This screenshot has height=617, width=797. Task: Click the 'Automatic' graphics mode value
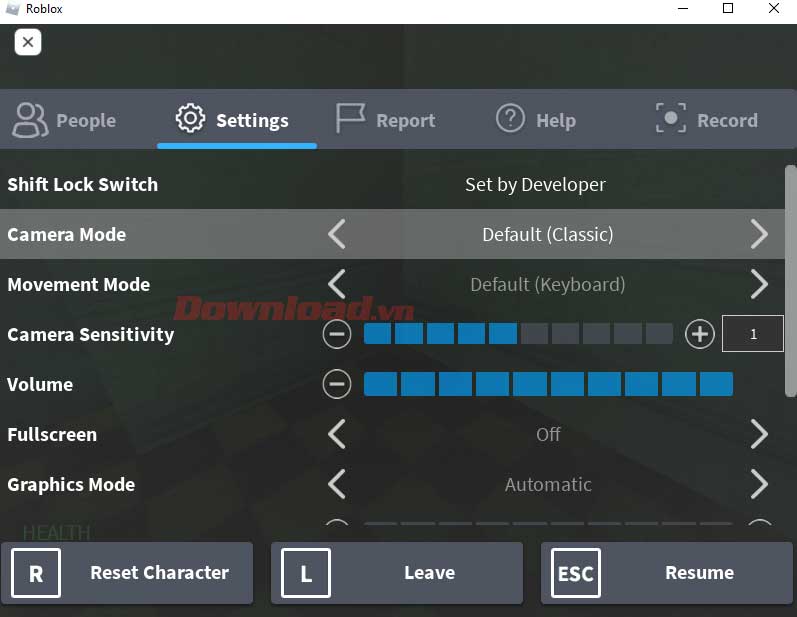coord(548,484)
